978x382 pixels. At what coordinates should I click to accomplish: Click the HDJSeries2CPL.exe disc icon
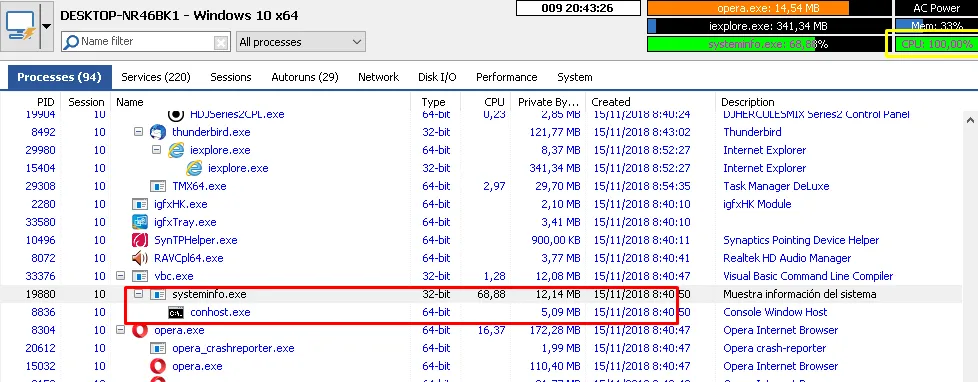(176, 114)
